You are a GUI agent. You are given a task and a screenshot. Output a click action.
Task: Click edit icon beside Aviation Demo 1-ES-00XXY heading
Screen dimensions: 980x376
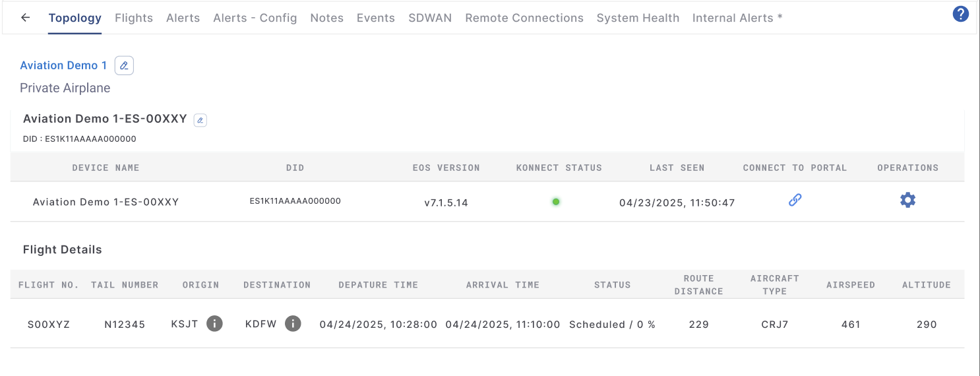200,120
